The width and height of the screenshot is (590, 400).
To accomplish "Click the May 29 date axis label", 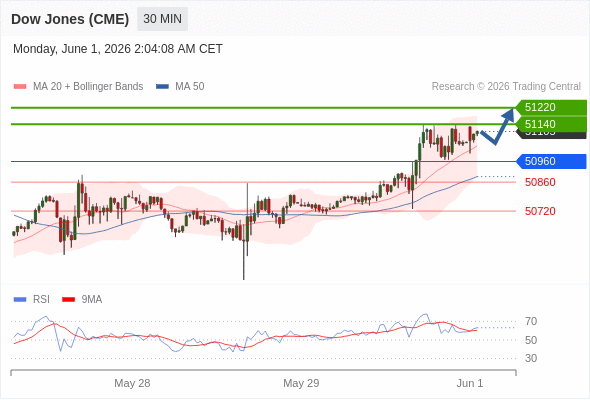I will pos(301,383).
